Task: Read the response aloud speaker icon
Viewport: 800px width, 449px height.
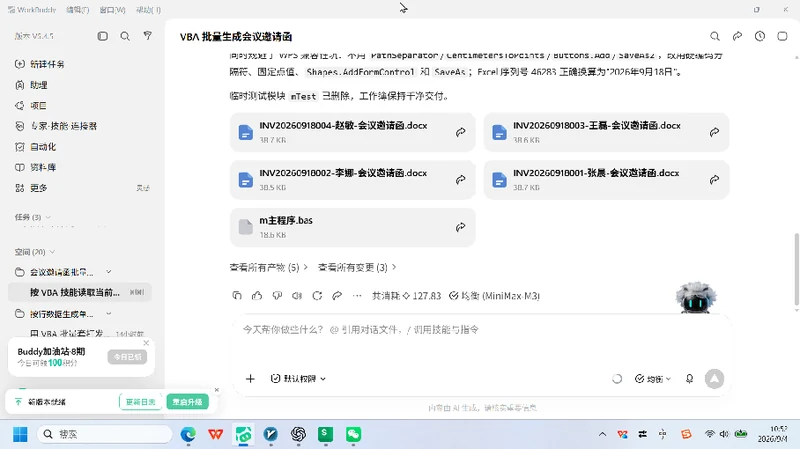Action: (297, 295)
